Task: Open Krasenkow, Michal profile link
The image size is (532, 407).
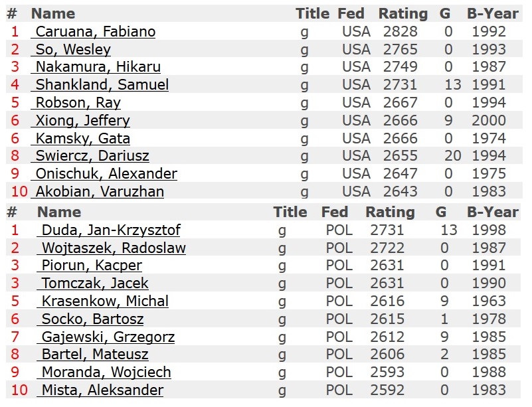Action: (102, 301)
